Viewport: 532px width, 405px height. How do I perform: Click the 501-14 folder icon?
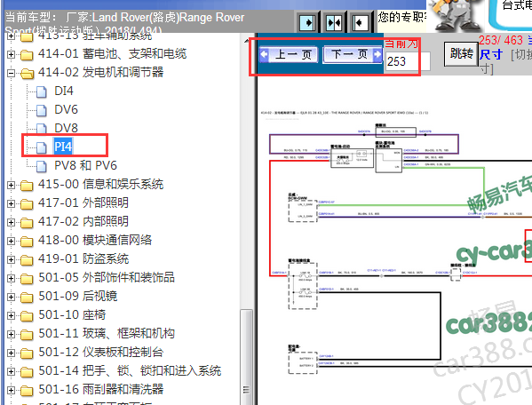pos(27,372)
